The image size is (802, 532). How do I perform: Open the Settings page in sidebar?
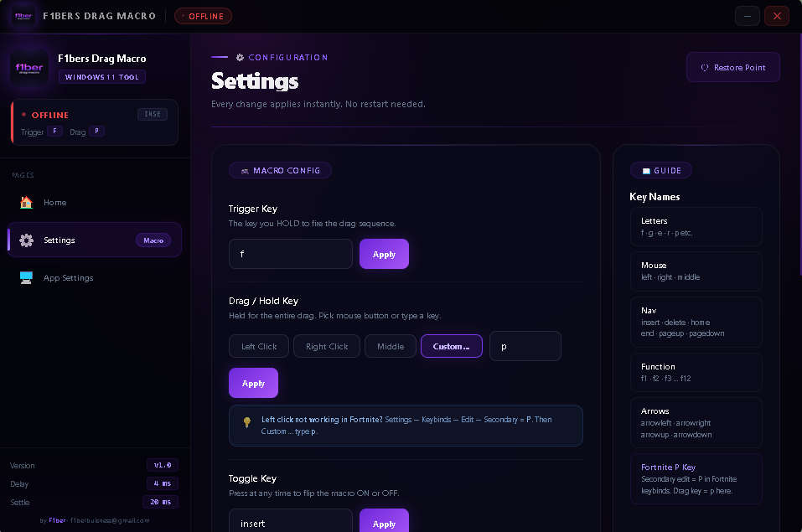tap(95, 240)
